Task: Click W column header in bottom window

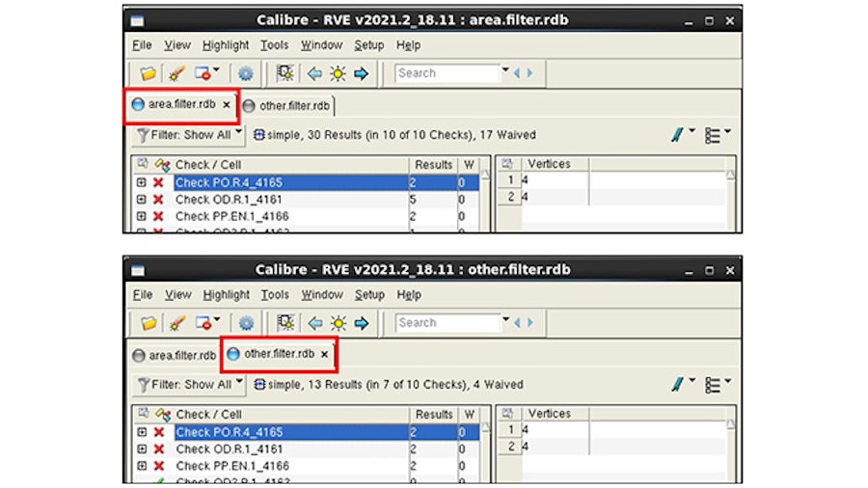Action: (470, 415)
